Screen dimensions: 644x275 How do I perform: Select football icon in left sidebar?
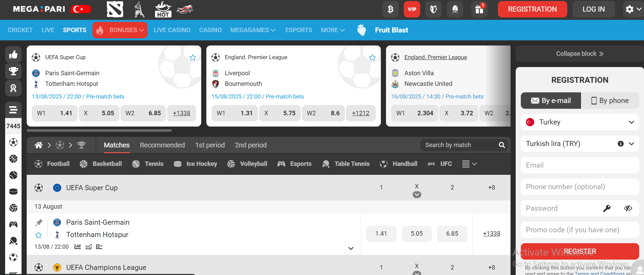13,142
